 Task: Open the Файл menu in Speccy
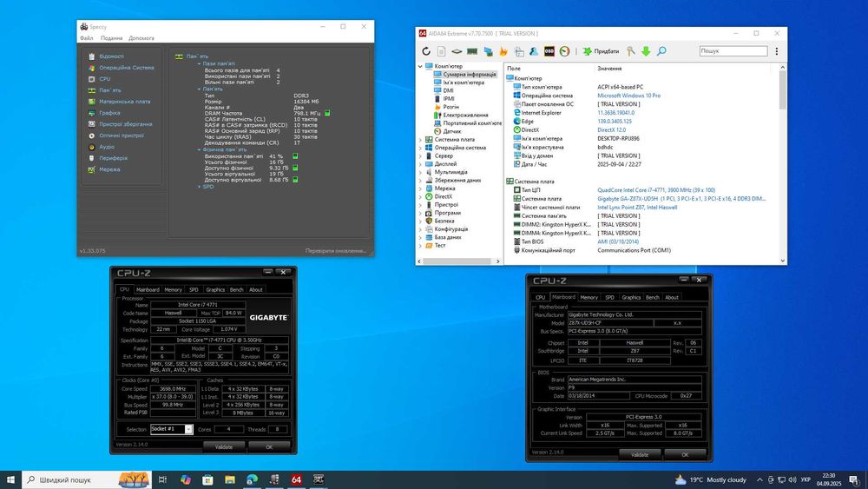point(86,38)
